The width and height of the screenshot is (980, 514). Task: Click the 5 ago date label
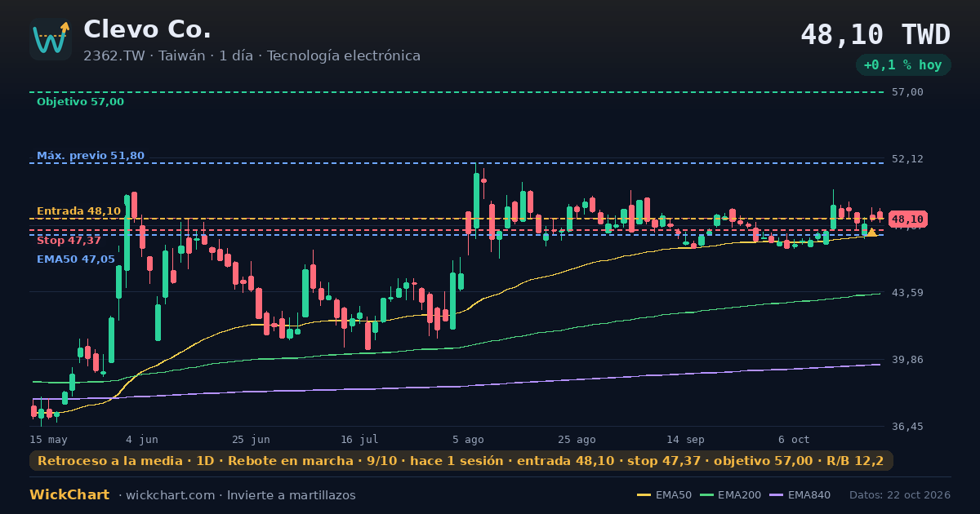tap(468, 439)
